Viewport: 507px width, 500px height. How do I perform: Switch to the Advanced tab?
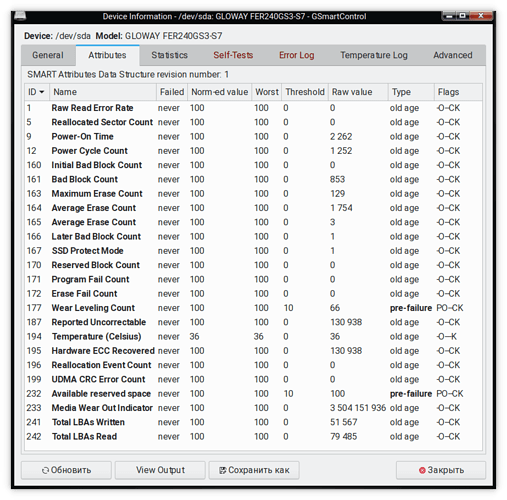(x=453, y=55)
